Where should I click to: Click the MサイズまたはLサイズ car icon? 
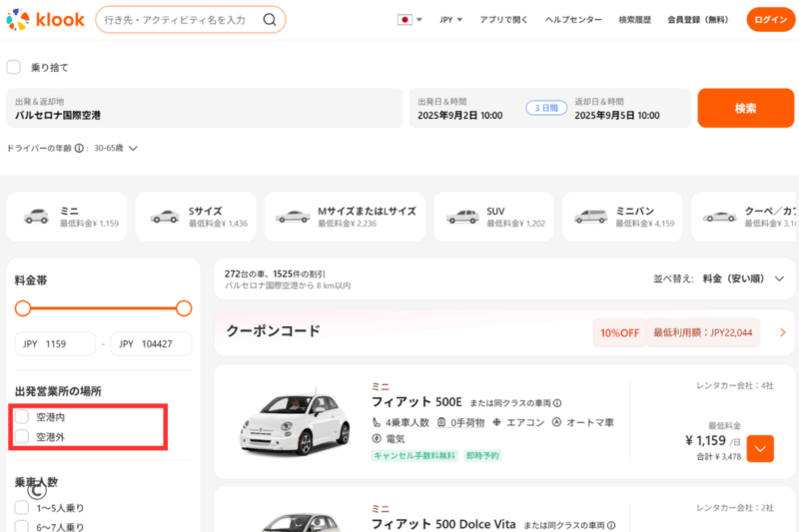293,217
